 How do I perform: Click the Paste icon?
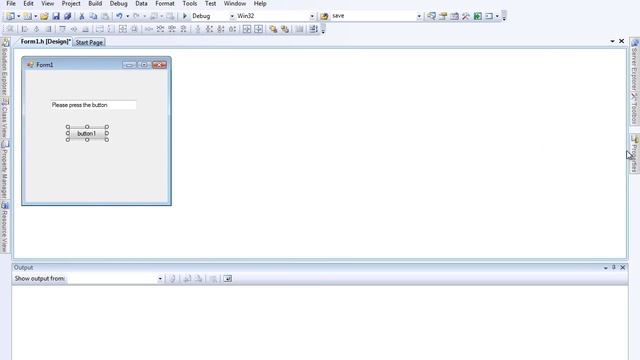pos(105,16)
